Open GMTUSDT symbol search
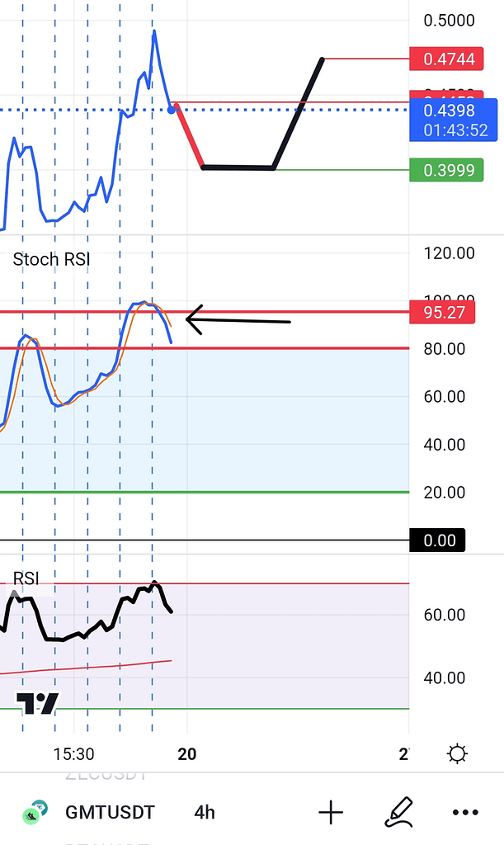The width and height of the screenshot is (504, 845). 109,812
